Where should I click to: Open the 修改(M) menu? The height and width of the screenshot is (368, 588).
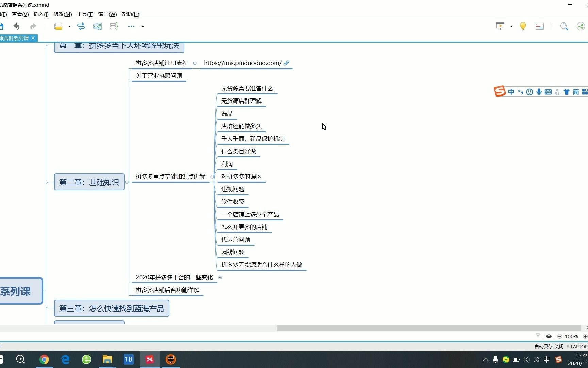63,14
